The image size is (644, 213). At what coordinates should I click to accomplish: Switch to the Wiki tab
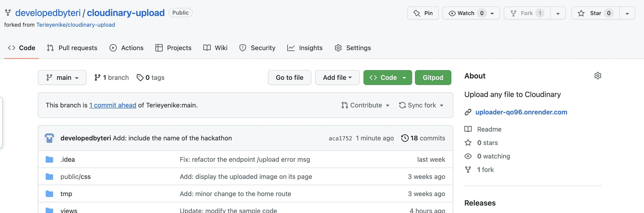point(215,48)
